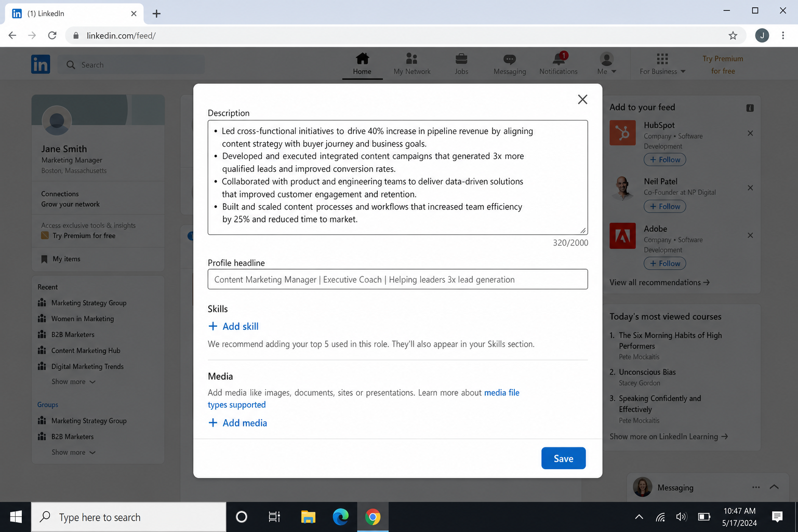This screenshot has width=798, height=532.
Task: Dismiss the Neil Patel recommendation
Action: tap(750, 188)
